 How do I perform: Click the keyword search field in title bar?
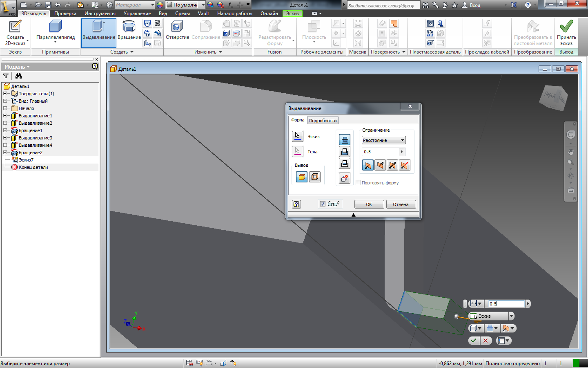click(x=383, y=5)
